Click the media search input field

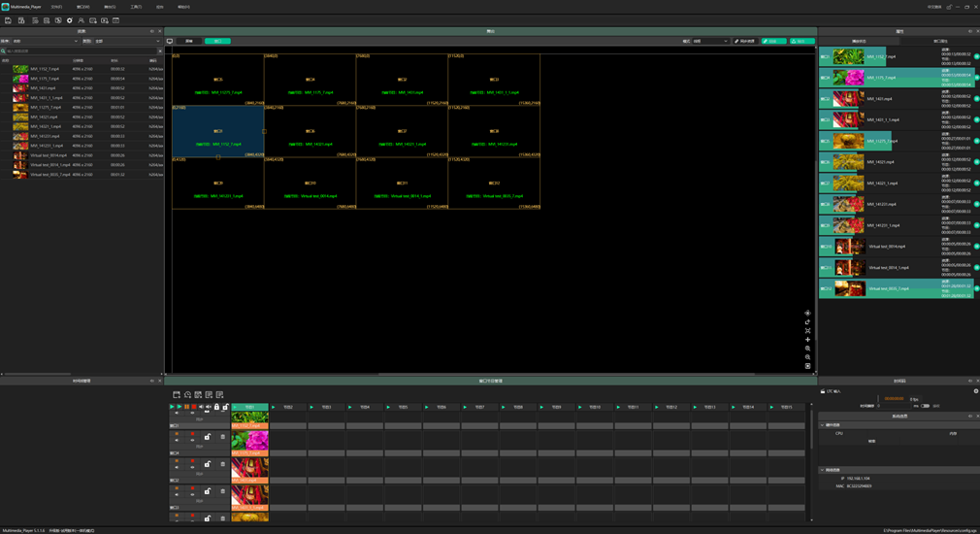click(x=80, y=51)
